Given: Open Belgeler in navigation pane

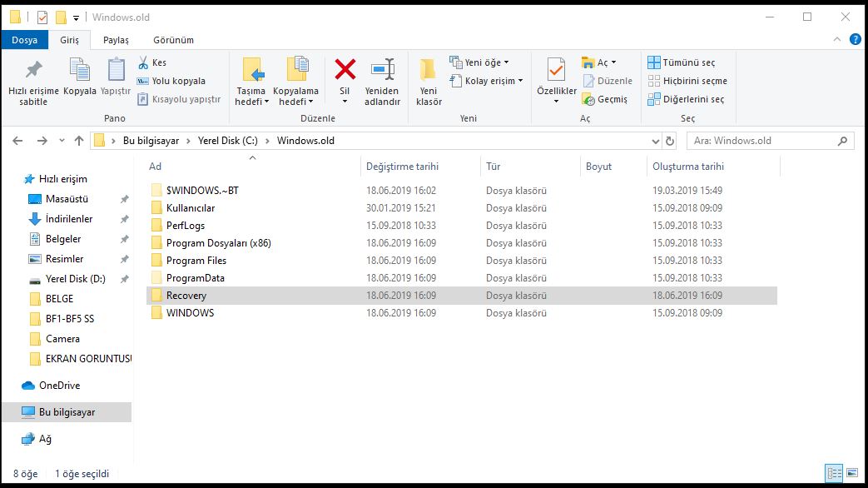Looking at the screenshot, I should click(56, 239).
